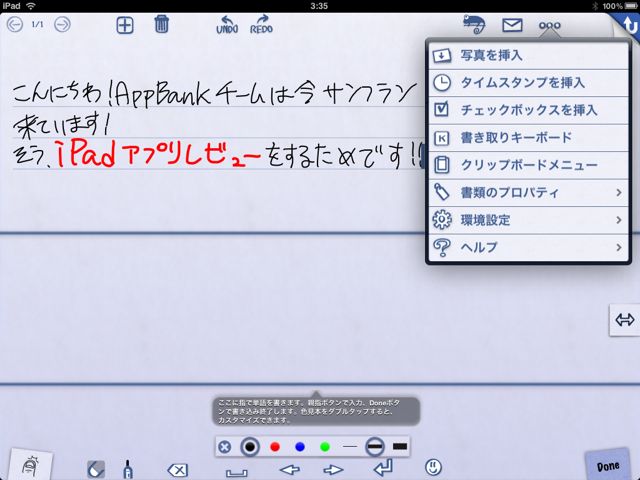Choose the black pen color
Viewport: 640px width, 480px height.
250,447
